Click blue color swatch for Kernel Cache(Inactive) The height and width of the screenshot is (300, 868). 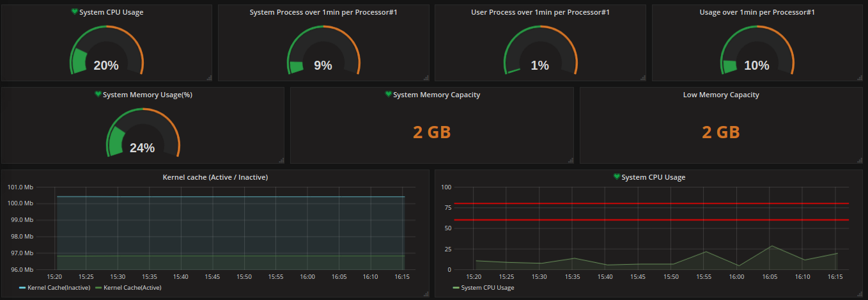pos(22,288)
